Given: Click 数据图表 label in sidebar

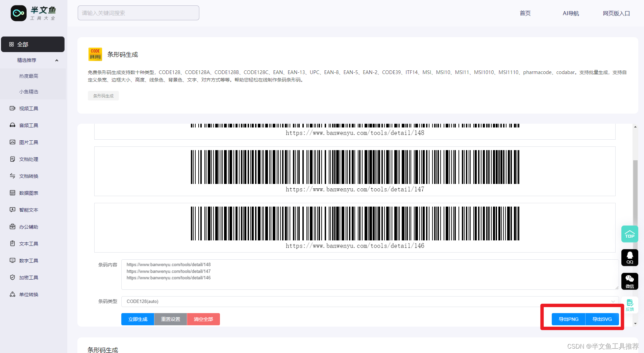Looking at the screenshot, I should pos(29,193).
